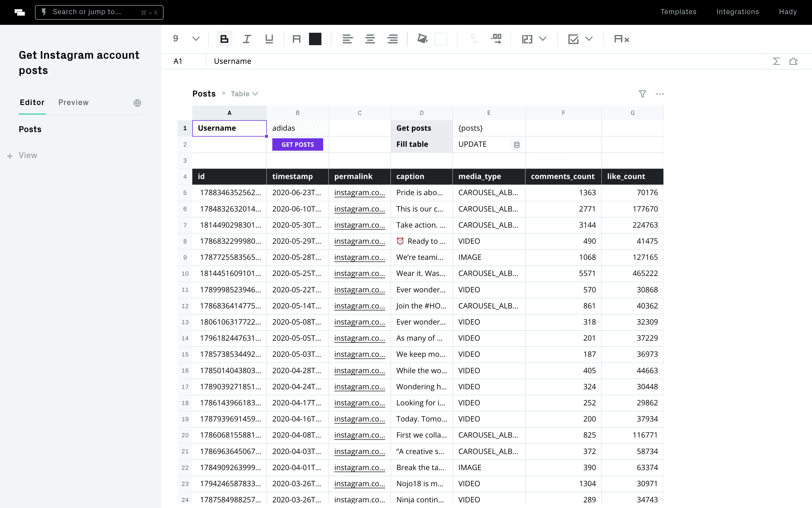Click the increase decimal places icon
The width and height of the screenshot is (812, 508).
(496, 39)
